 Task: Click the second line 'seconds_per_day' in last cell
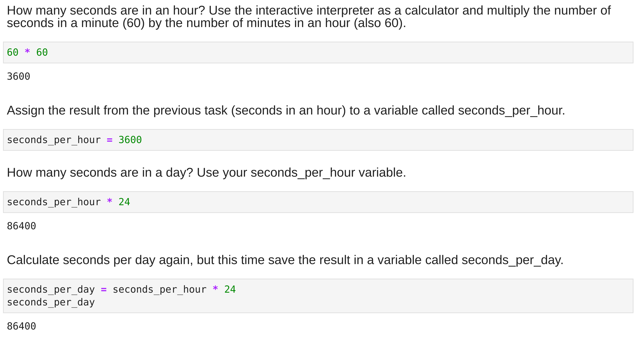[51, 302]
